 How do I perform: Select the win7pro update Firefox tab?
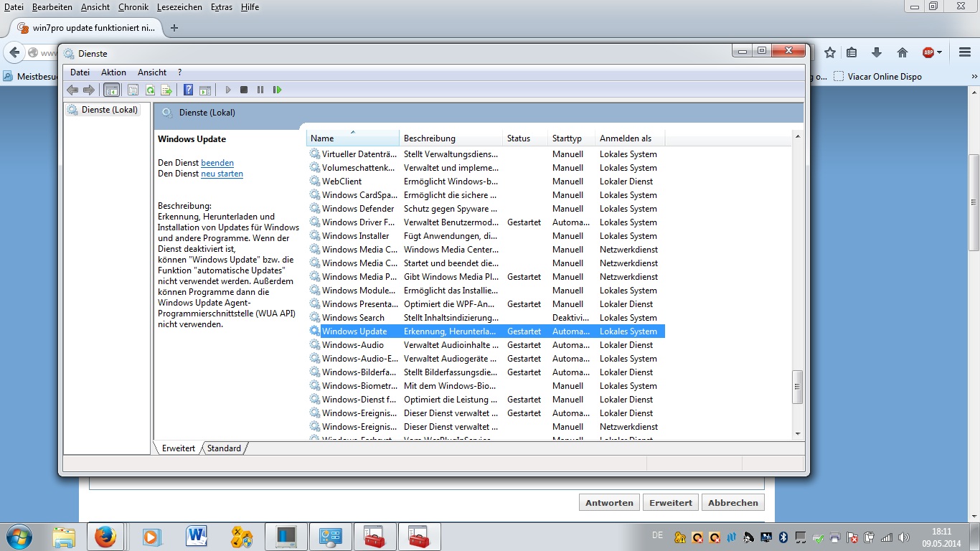coord(85,28)
